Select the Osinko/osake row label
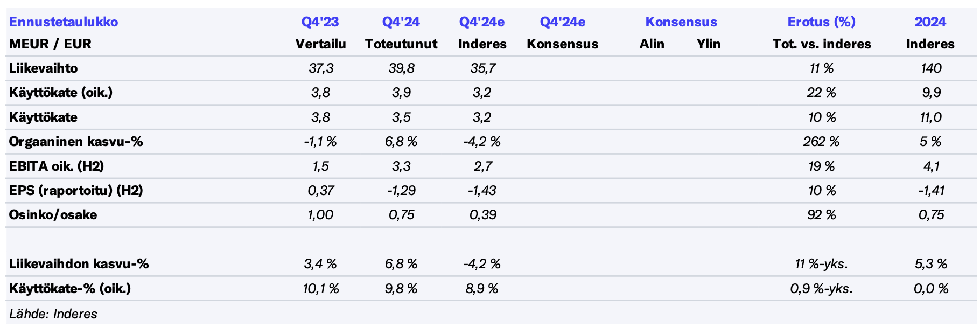Viewport: 980px width, 334px height. point(53,215)
